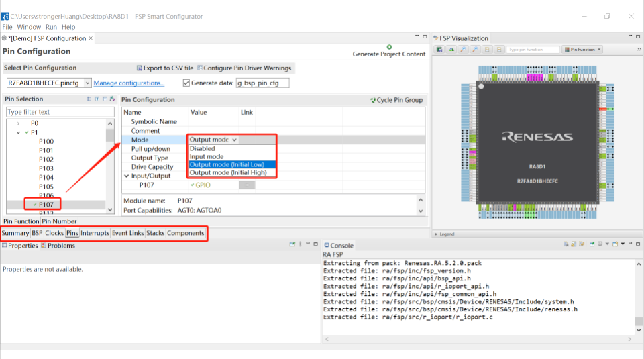Minimize the FSP Visualization panel
This screenshot has width=644, height=359.
pyautogui.click(x=630, y=36)
